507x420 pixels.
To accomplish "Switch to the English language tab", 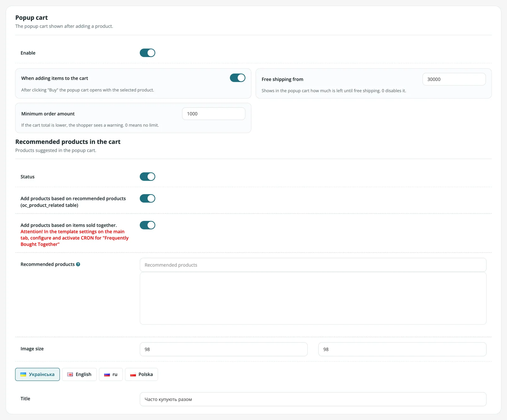I will 79,374.
